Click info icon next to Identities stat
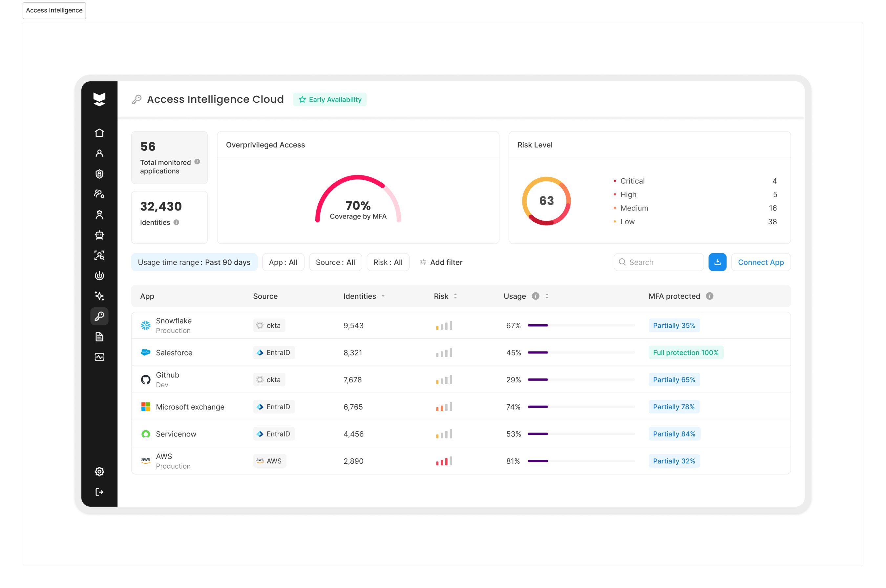This screenshot has height=588, width=886. (176, 222)
